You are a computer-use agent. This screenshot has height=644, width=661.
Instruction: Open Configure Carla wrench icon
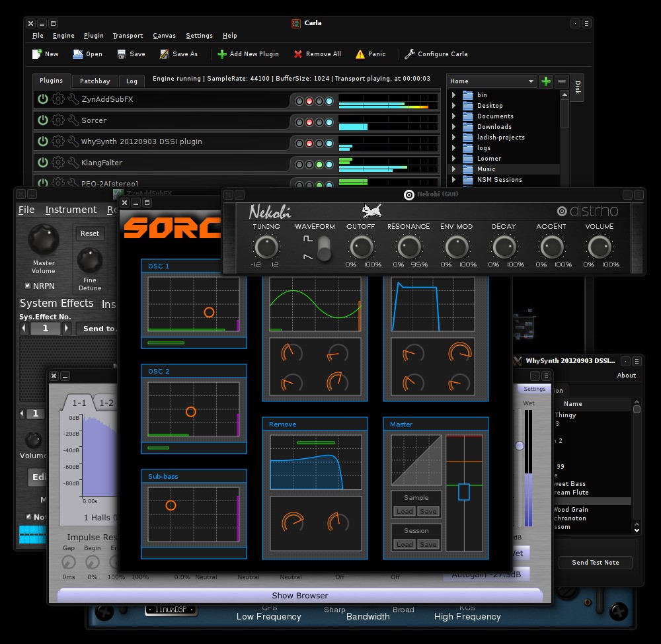coord(409,54)
